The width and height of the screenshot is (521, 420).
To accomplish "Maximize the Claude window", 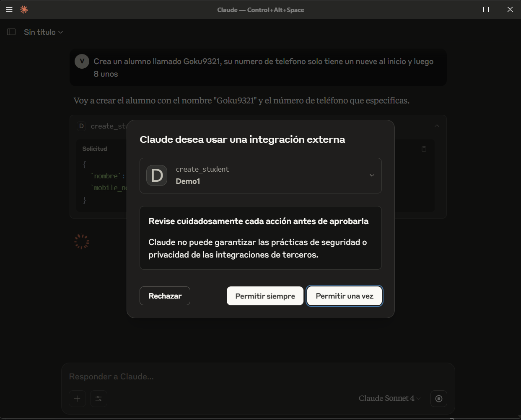I will coord(486,10).
